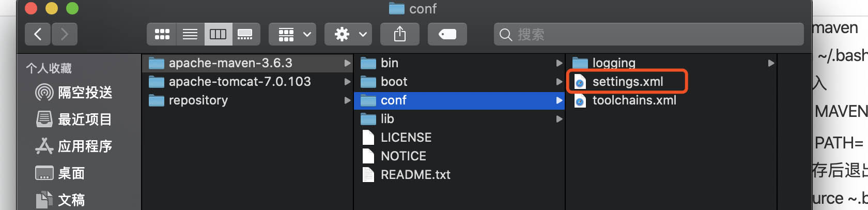Select the bin folder
The height and width of the screenshot is (210, 868).
(x=389, y=63)
